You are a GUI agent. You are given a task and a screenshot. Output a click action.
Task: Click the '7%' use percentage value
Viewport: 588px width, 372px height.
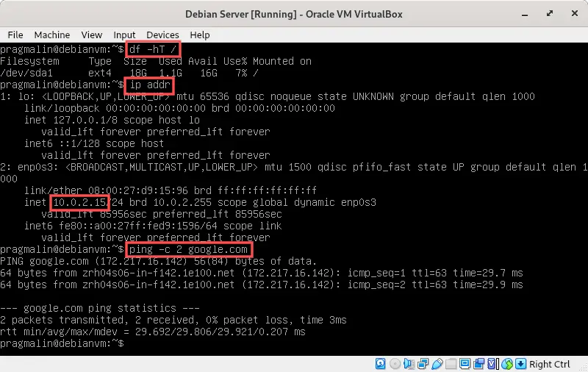point(241,73)
